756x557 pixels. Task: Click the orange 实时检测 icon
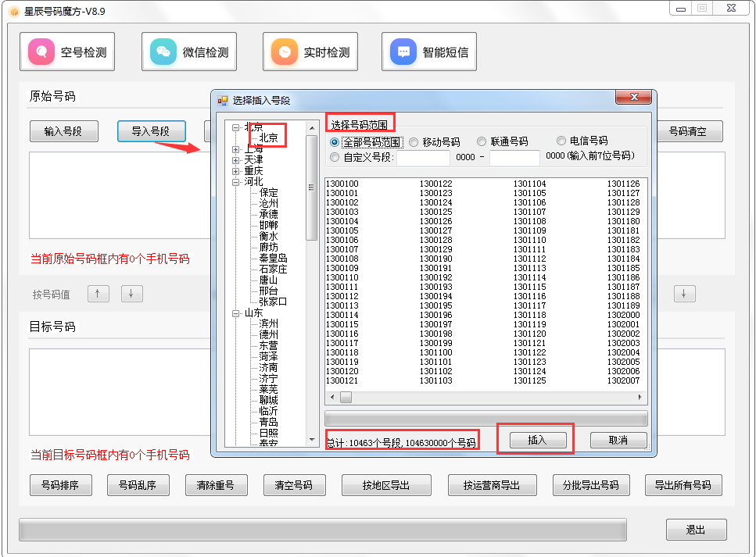[283, 52]
